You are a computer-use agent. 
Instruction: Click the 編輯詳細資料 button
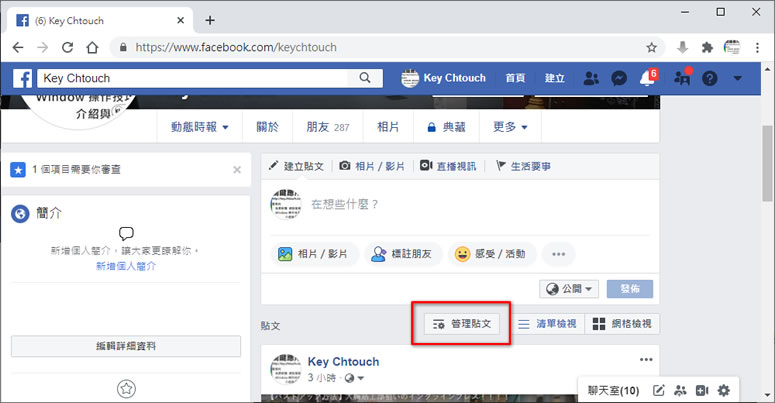(x=126, y=346)
